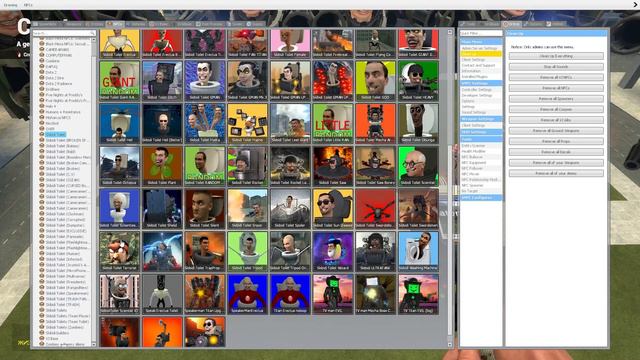Pick the green Skibidi Toilet Tripod icon

(x=247, y=251)
